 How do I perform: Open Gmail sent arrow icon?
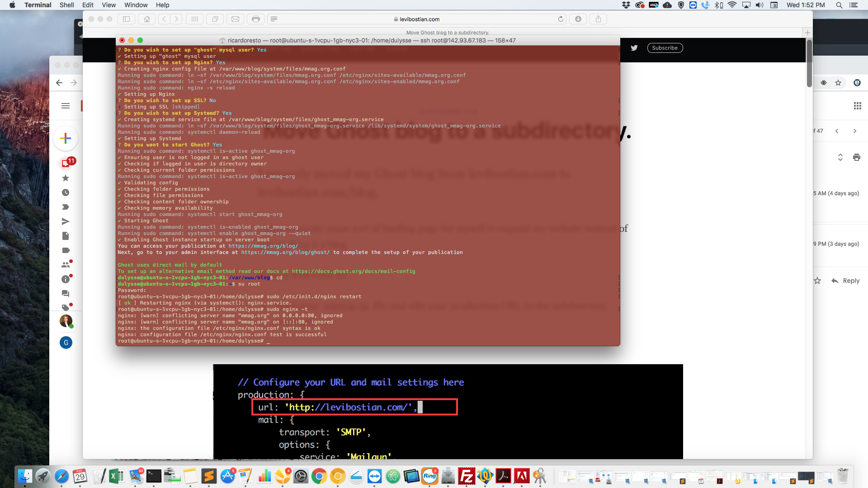click(66, 221)
